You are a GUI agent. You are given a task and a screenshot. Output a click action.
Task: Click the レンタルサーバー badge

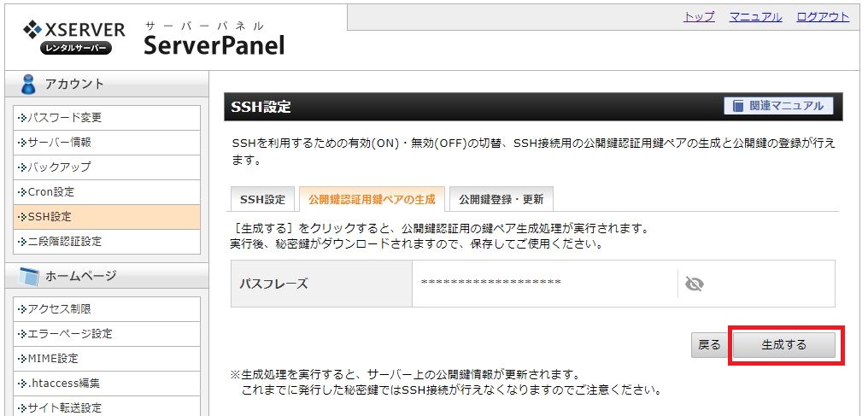76,48
